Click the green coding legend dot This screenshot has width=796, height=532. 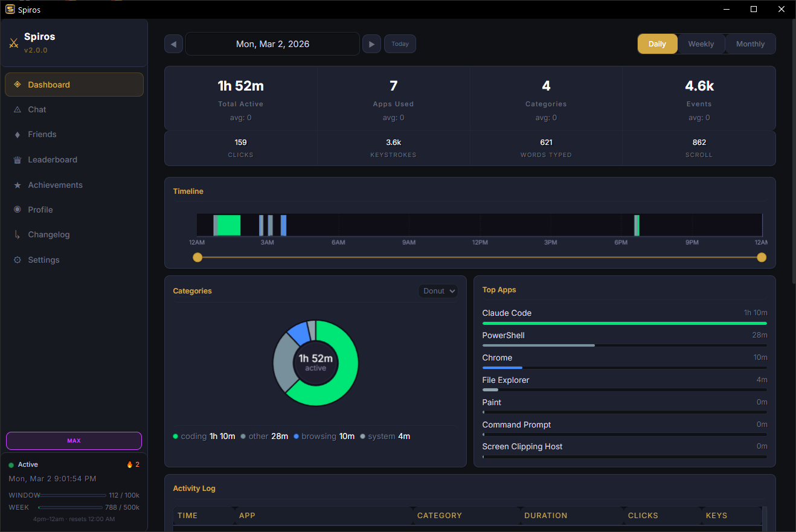pos(176,436)
